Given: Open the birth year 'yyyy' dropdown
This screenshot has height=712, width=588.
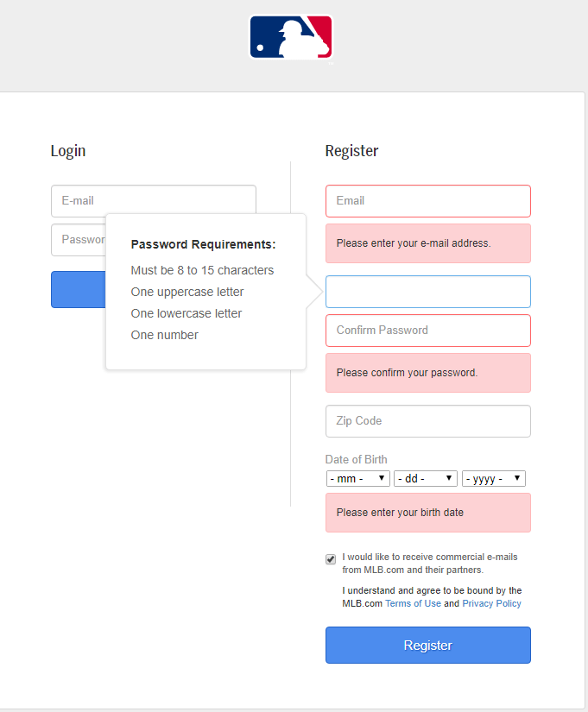Looking at the screenshot, I should 493,478.
